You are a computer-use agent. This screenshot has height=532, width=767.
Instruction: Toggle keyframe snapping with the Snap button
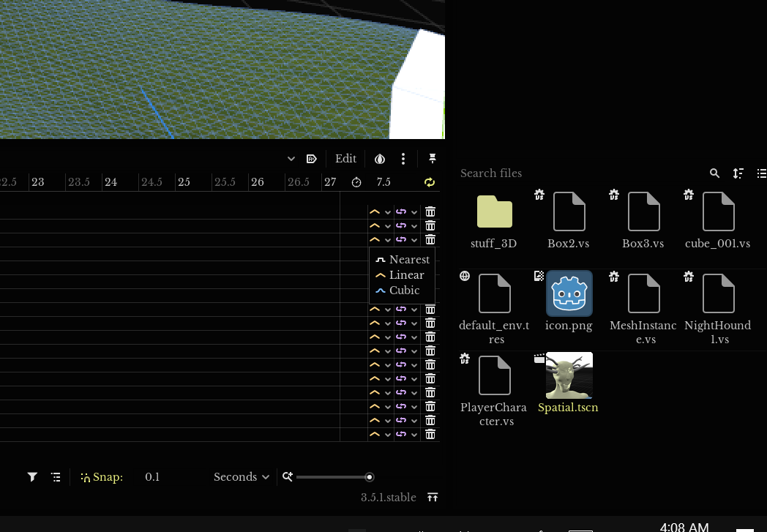pos(101,477)
